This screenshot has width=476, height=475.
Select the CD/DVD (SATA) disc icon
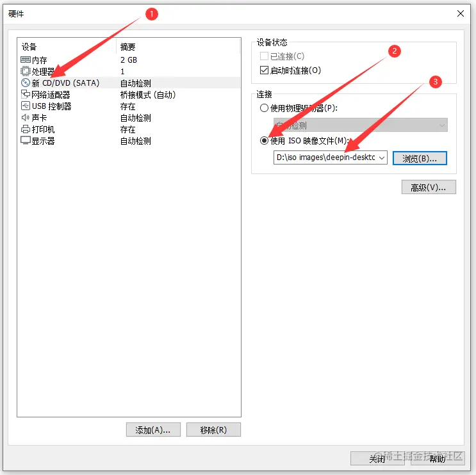(x=26, y=83)
